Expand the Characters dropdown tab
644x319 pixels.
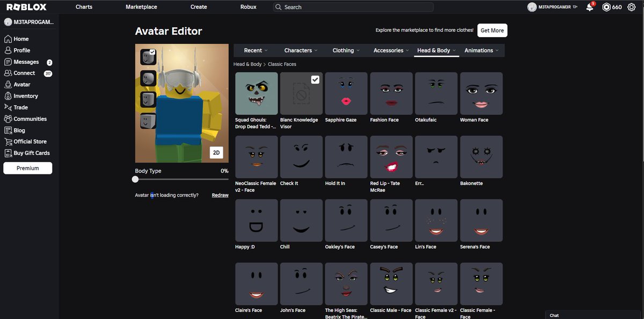[x=301, y=50]
